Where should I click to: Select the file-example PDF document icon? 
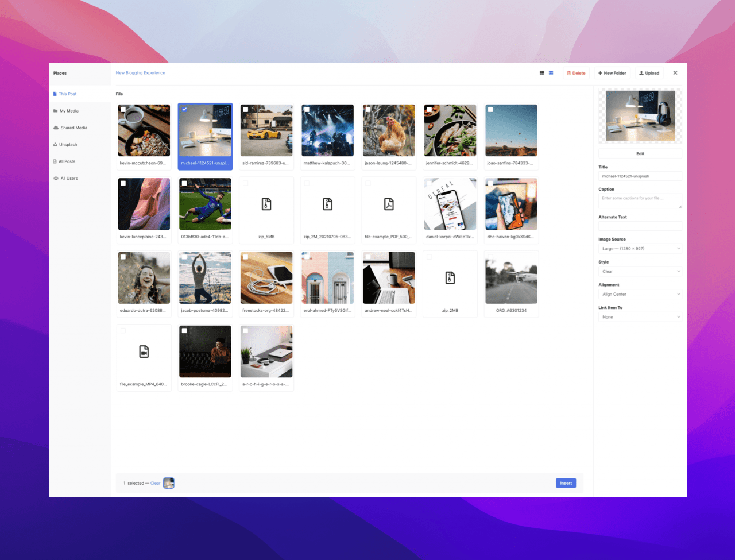389,204
